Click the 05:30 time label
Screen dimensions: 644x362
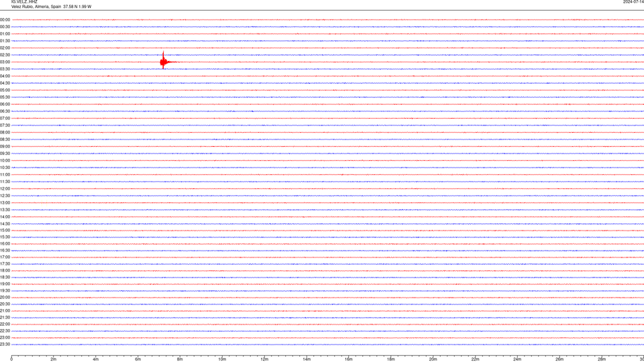click(5, 97)
